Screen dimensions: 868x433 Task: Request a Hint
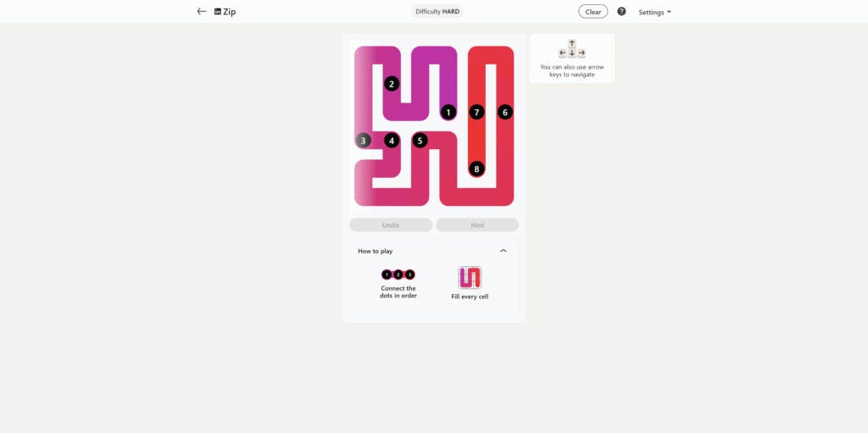(x=477, y=225)
